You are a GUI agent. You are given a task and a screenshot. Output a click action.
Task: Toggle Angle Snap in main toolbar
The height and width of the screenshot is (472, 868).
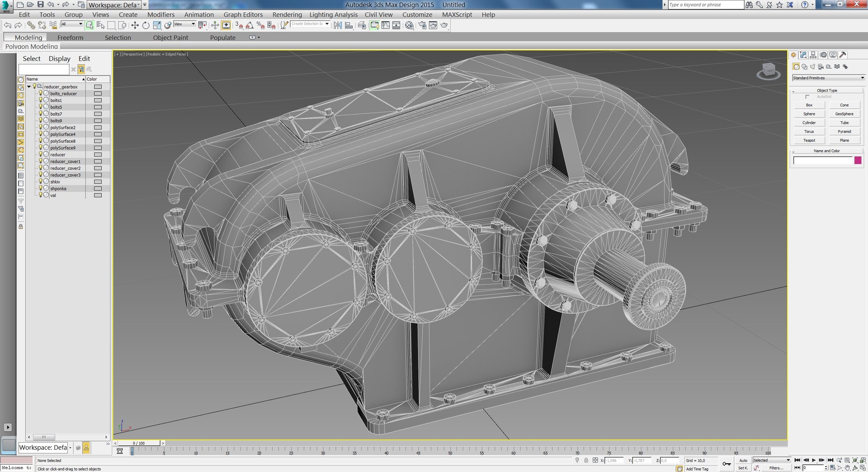tap(250, 25)
